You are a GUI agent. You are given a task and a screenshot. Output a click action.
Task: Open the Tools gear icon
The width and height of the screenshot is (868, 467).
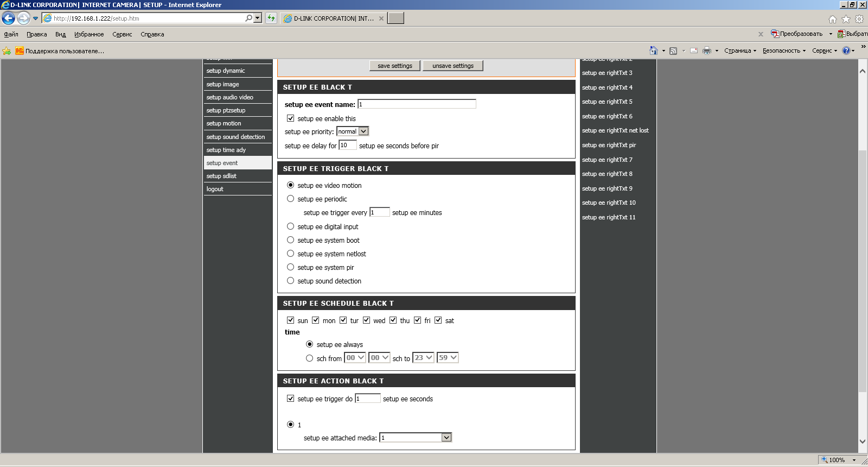pyautogui.click(x=859, y=19)
